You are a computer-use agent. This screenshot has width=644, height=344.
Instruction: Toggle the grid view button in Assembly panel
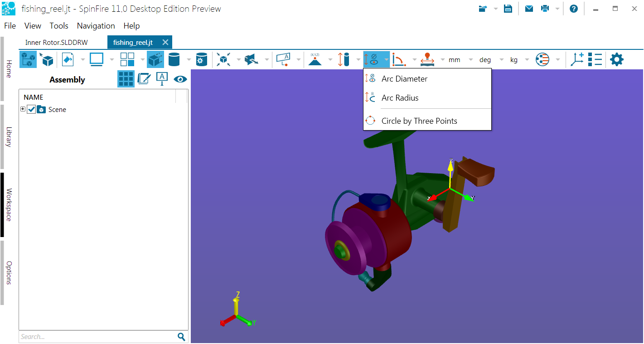pos(126,79)
